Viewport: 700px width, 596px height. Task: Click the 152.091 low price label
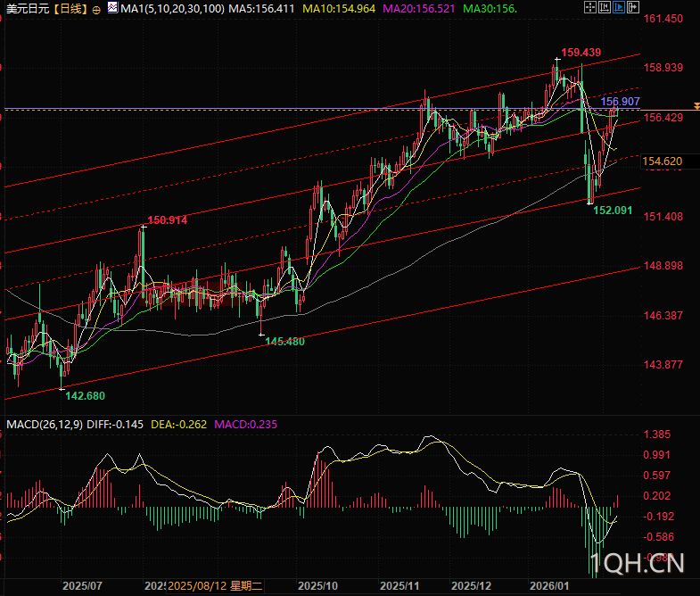[x=613, y=210]
